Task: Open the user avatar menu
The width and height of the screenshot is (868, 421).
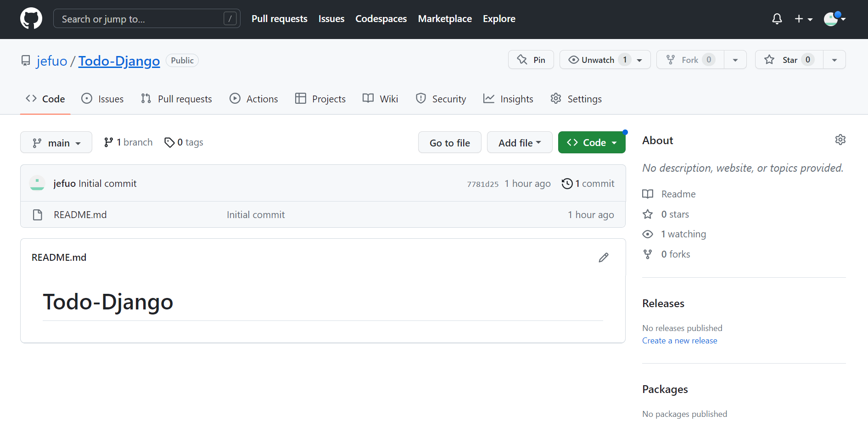Action: [834, 19]
